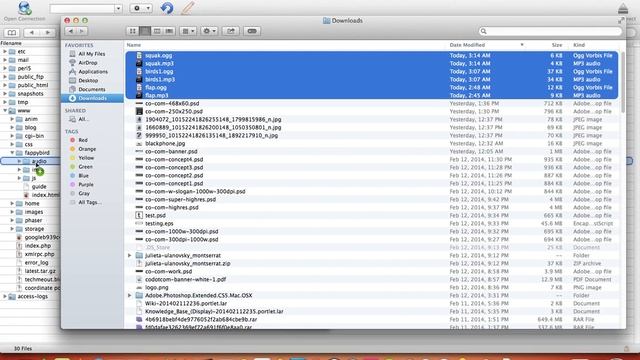
Task: Click blackphone.jpg file icon
Action: (x=139, y=144)
